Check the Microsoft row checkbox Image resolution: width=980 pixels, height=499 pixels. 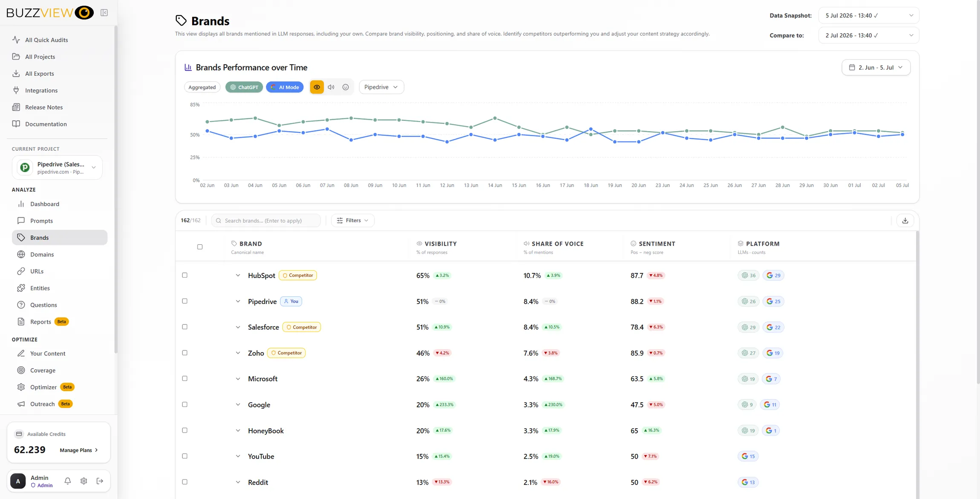click(x=184, y=378)
